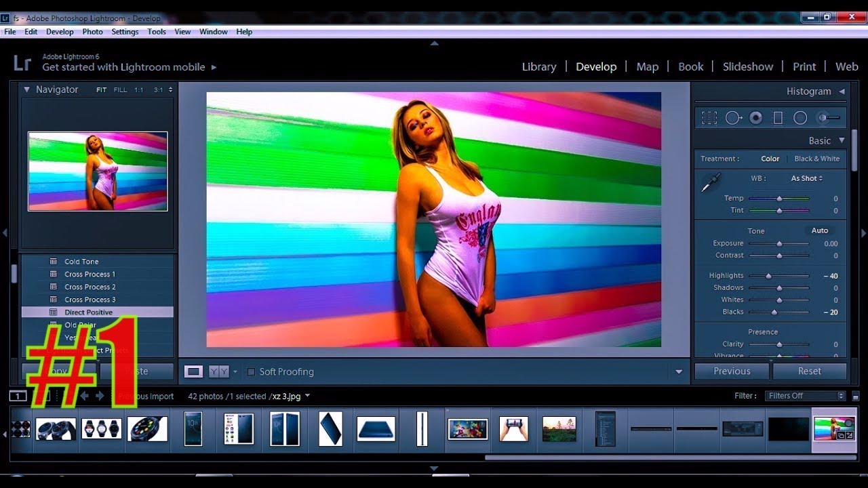Viewport: 868px width, 488px height.
Task: Toggle the filter switch next to Filters Off
Action: (x=855, y=396)
